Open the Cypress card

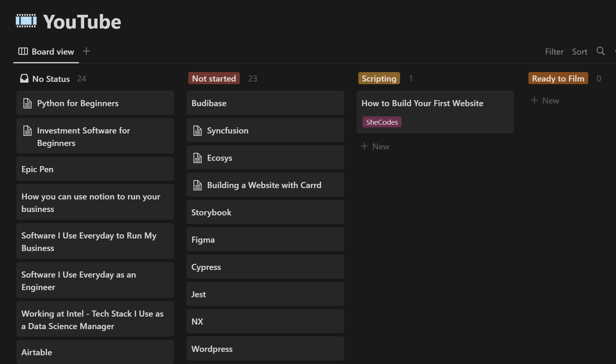coord(265,267)
